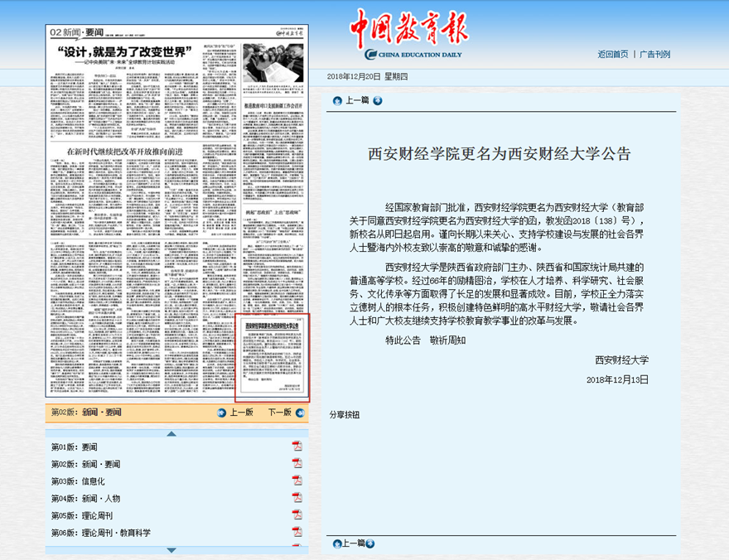Viewport: 729px width, 560px height.
Task: Open the PDF icon for 第03版:信息化
Action: [297, 480]
